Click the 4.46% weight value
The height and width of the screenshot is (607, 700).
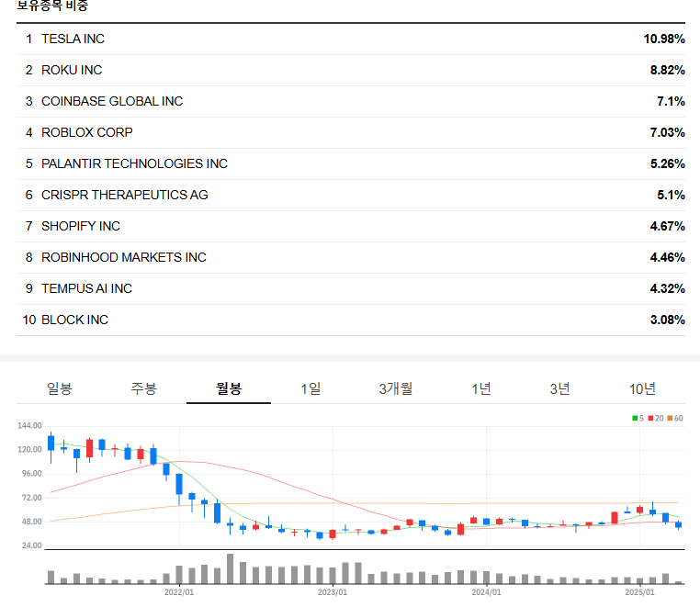pos(668,257)
